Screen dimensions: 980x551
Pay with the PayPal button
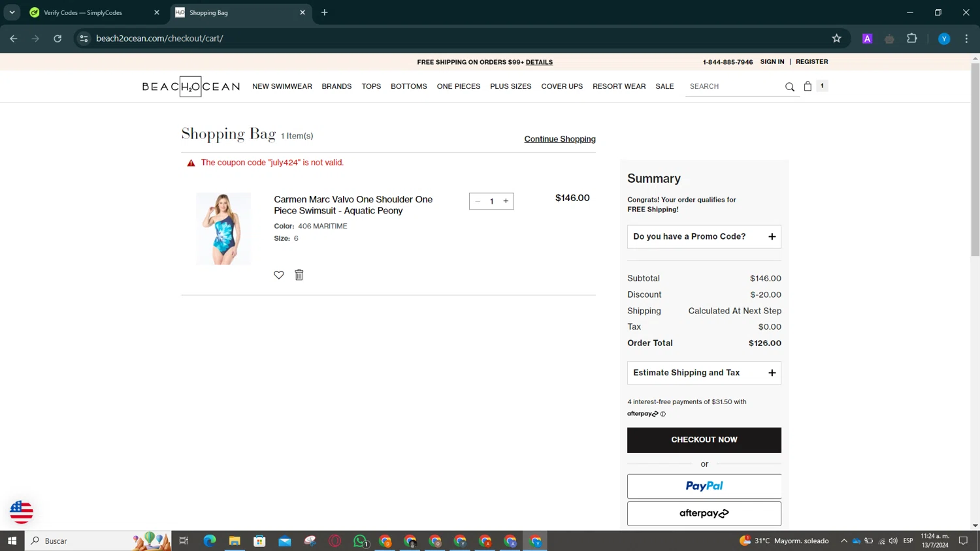[704, 486]
